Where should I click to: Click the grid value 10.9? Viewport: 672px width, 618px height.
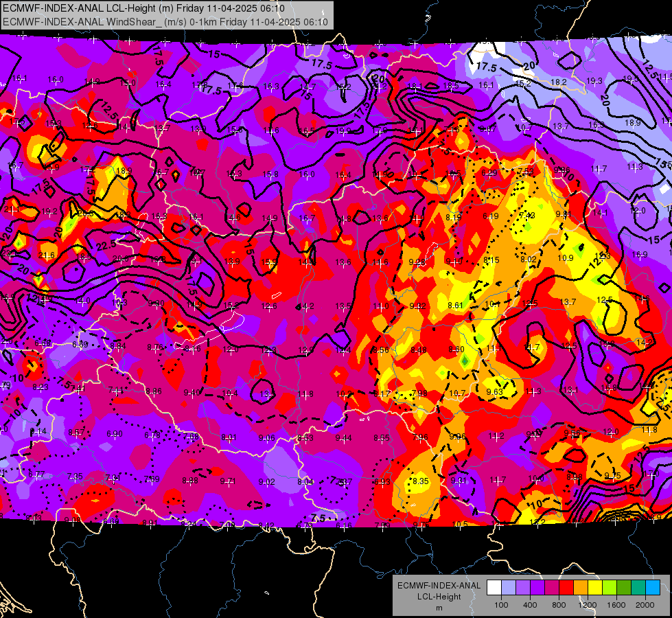coord(566,257)
